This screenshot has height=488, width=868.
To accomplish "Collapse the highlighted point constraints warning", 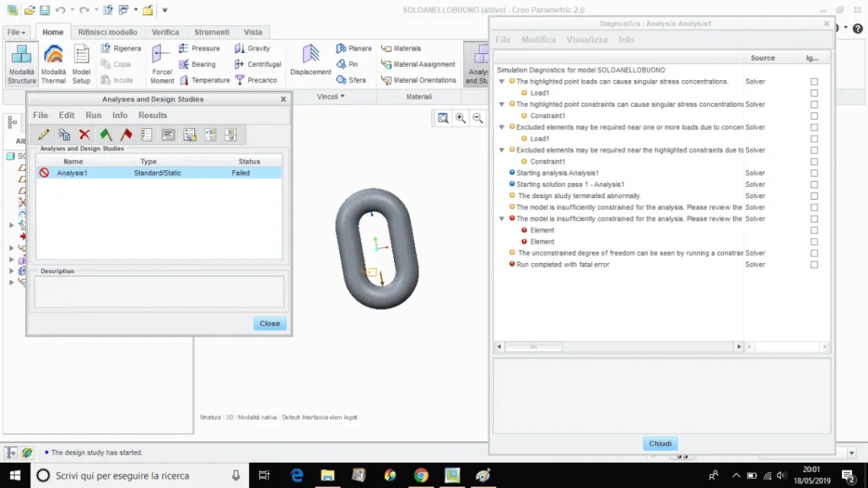I will 501,104.
